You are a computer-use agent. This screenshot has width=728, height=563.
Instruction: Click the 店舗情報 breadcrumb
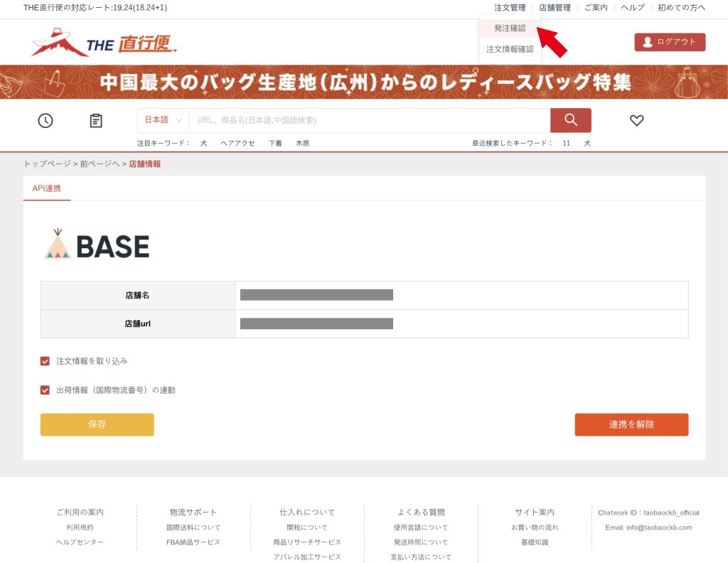coord(145,163)
